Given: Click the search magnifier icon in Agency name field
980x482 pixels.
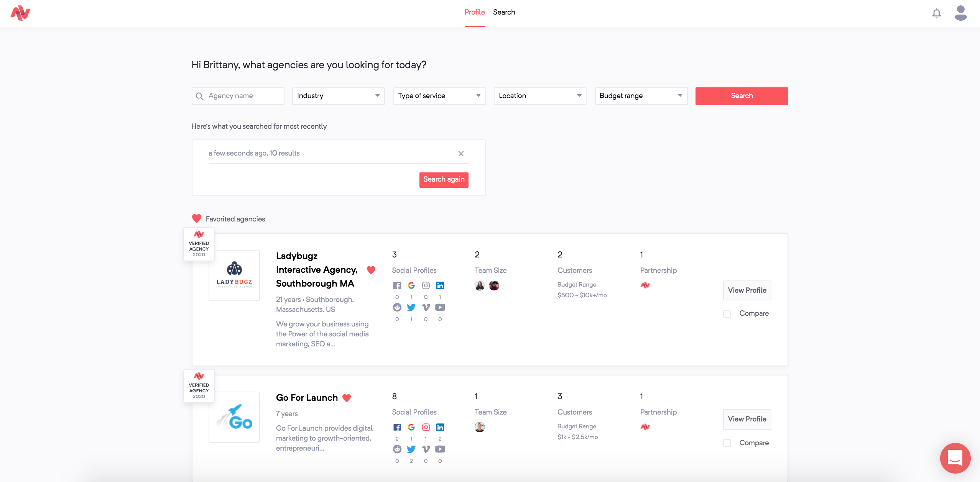Looking at the screenshot, I should pos(199,96).
